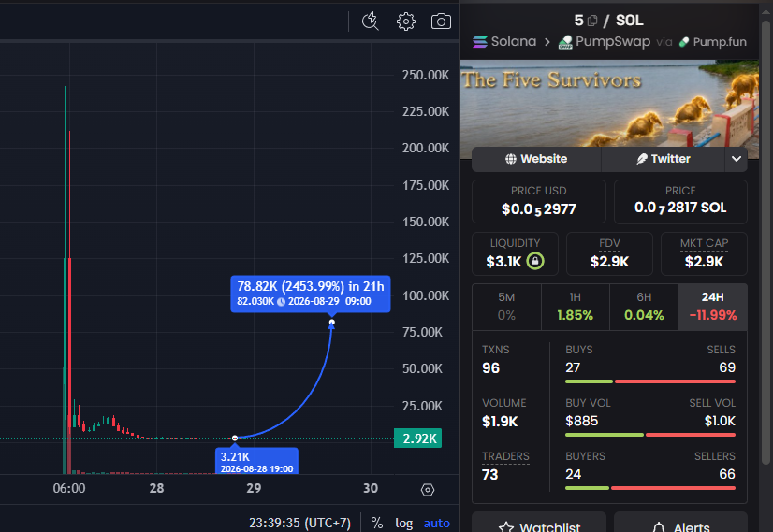The width and height of the screenshot is (773, 532).
Task: Select the 5M timeframe tab
Action: pyautogui.click(x=506, y=307)
